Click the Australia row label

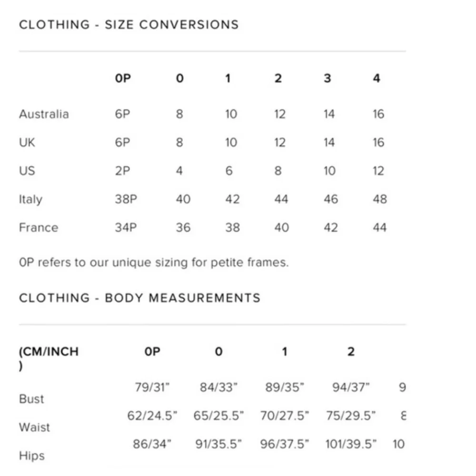pyautogui.click(x=44, y=114)
